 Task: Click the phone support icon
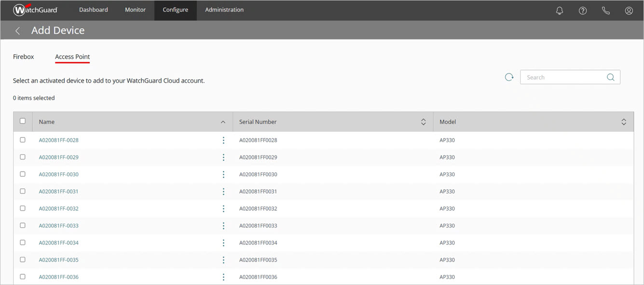tap(605, 10)
